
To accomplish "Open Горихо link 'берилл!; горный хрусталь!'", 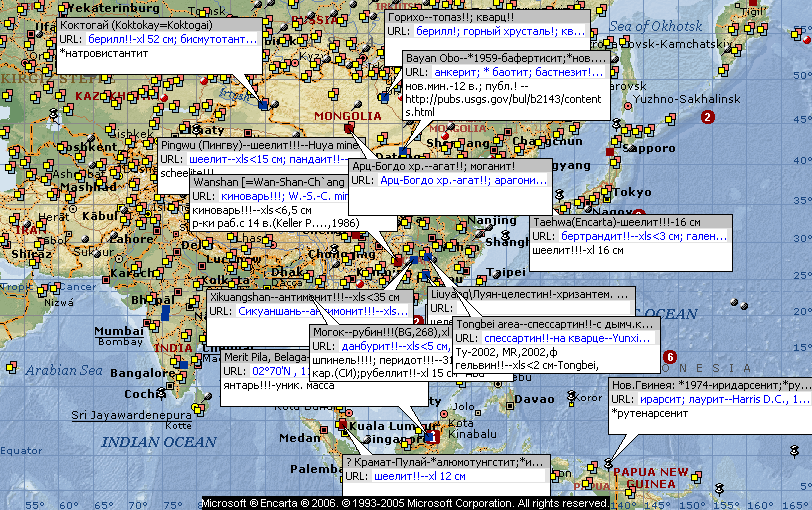I will coord(501,31).
